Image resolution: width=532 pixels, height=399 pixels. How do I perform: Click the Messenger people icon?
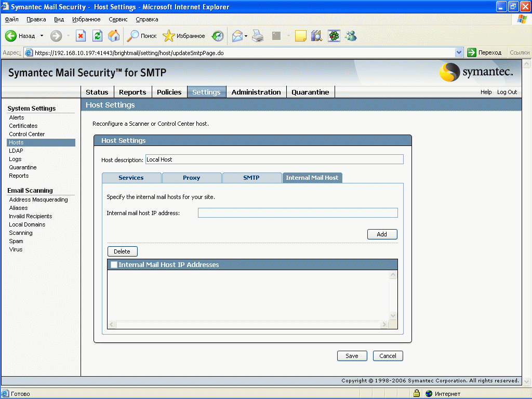[351, 36]
